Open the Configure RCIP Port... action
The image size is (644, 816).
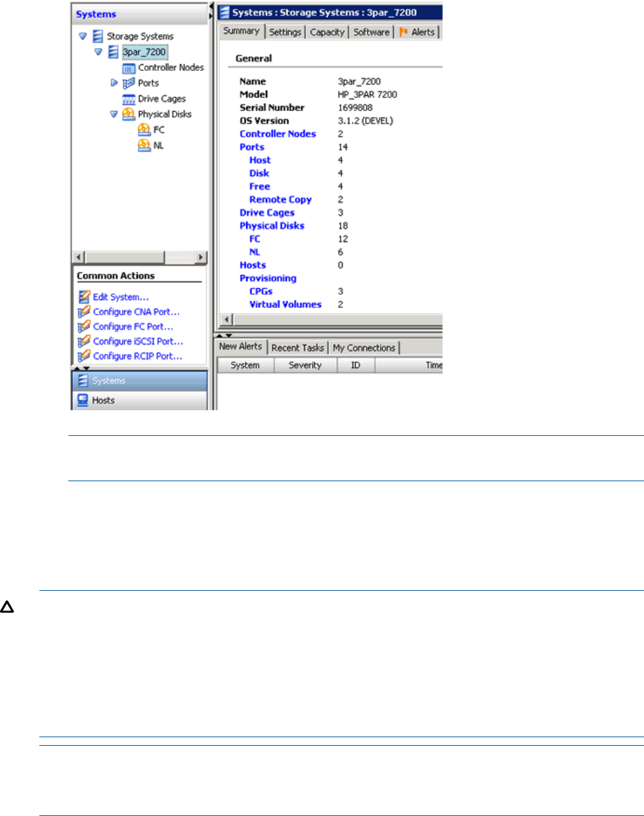(138, 356)
